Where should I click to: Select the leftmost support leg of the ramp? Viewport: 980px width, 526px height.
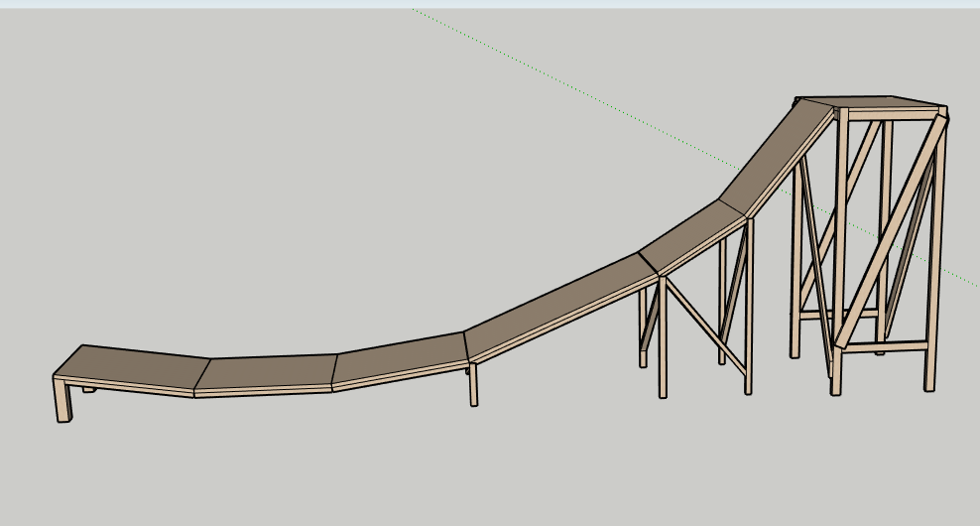62,400
